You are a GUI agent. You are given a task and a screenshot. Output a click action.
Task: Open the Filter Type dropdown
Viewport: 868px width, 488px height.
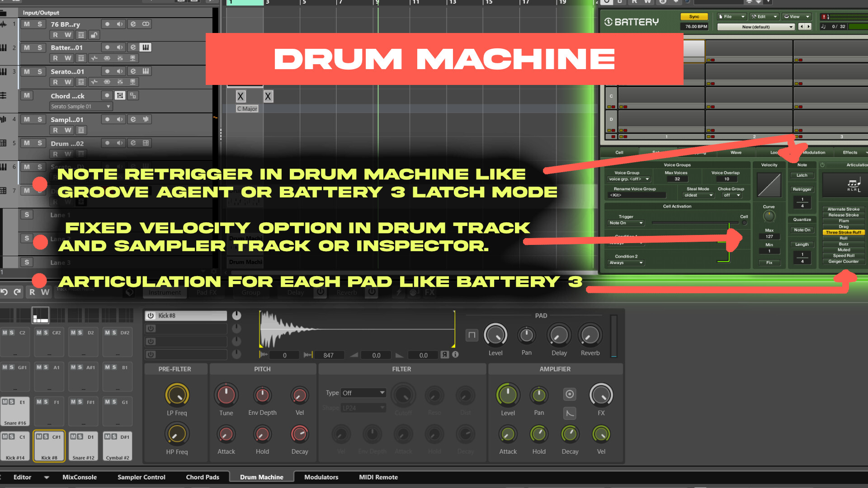[x=363, y=393]
